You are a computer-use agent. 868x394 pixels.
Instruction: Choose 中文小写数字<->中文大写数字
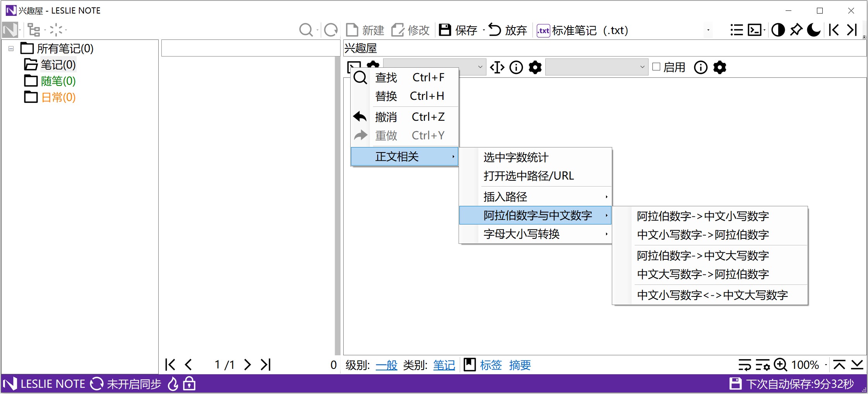(710, 295)
